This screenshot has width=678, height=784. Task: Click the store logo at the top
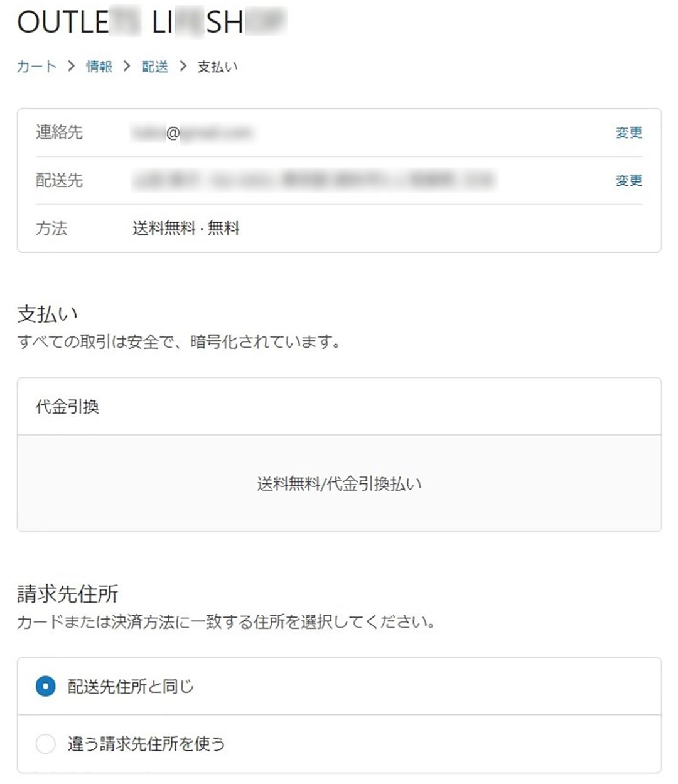tap(151, 23)
